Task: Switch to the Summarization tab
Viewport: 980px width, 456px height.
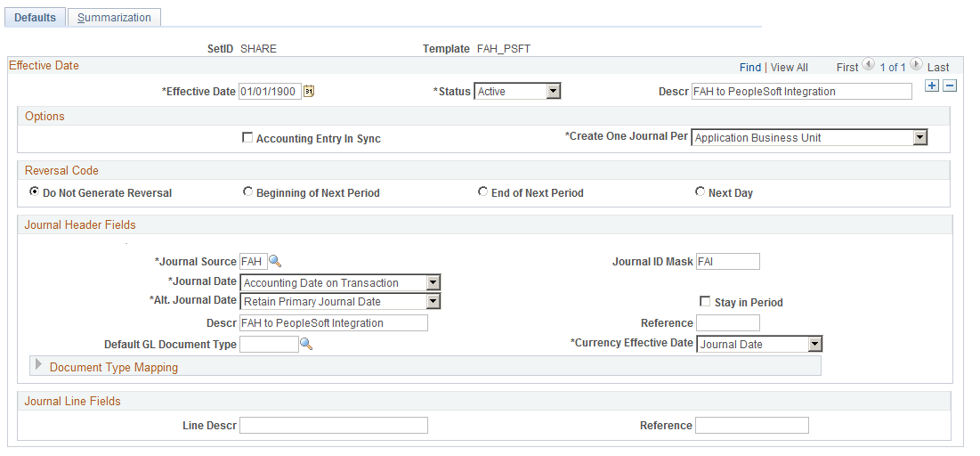Action: pyautogui.click(x=114, y=18)
